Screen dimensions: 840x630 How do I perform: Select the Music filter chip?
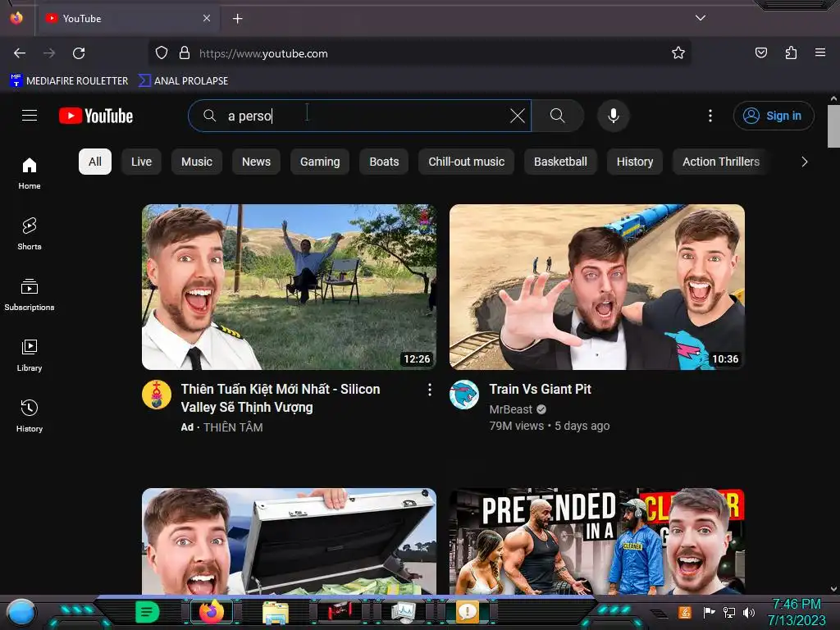pos(197,162)
